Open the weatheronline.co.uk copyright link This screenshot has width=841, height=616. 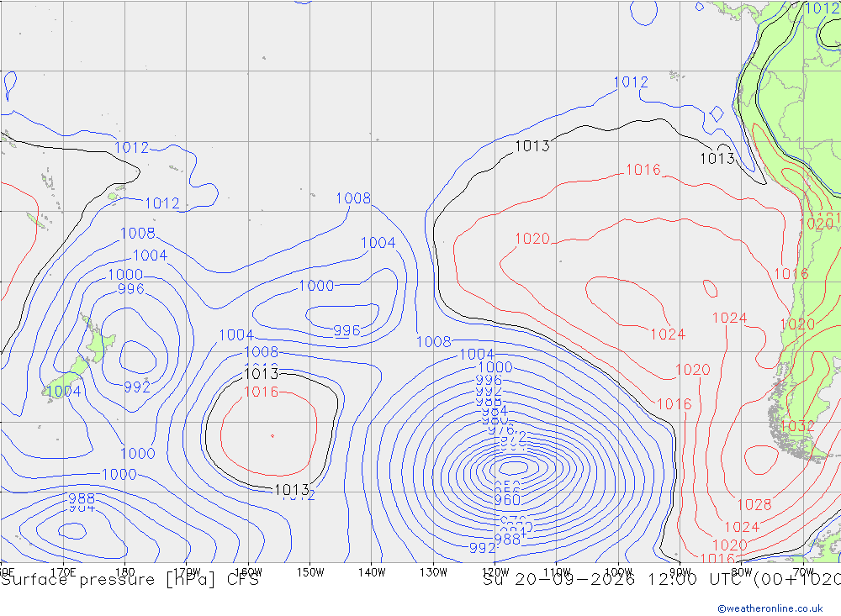[x=770, y=608]
